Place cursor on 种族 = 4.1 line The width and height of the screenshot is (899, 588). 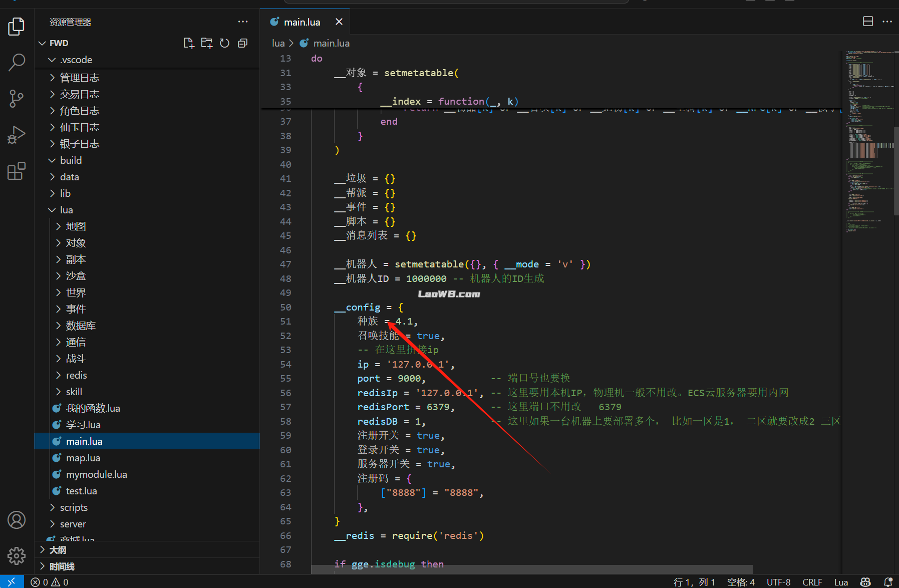tap(387, 321)
